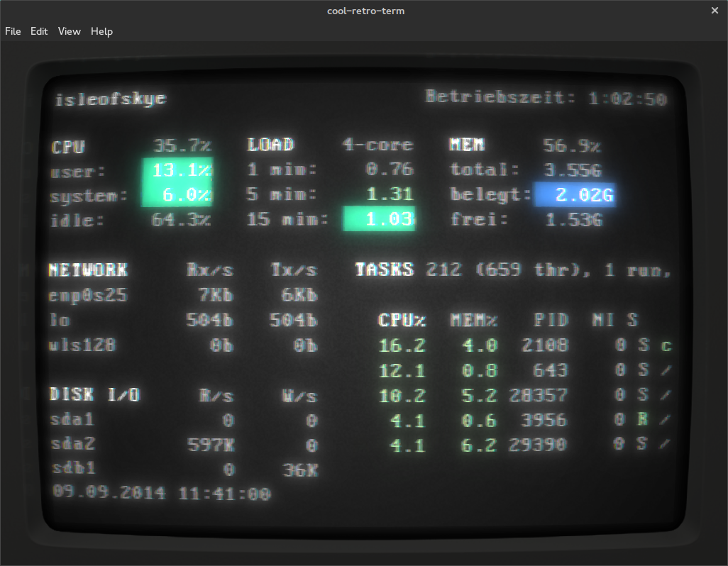Click the Betriebszeit uptime readout
This screenshot has height=566, width=728.
[546, 98]
